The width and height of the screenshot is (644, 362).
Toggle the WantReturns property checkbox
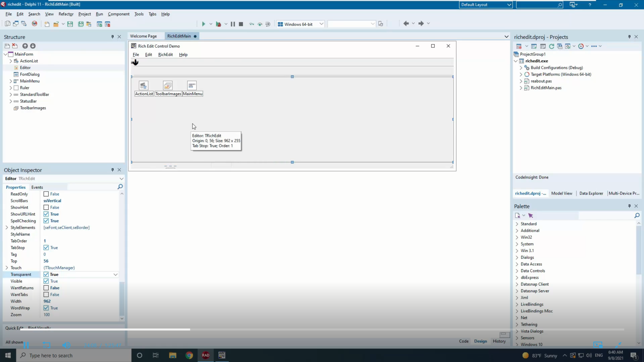tap(46, 288)
